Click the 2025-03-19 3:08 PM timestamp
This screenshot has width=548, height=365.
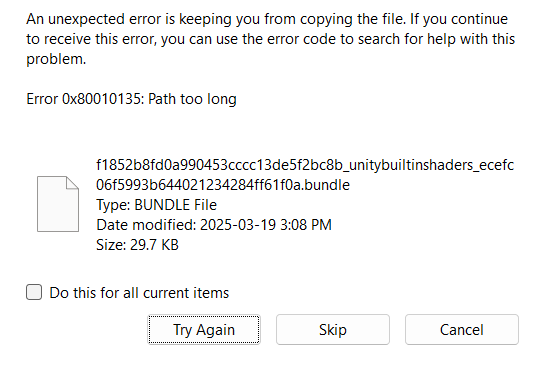tap(266, 225)
